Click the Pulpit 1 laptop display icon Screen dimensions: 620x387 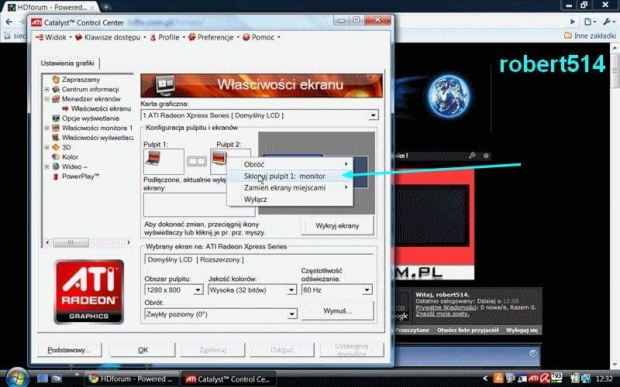(153, 158)
